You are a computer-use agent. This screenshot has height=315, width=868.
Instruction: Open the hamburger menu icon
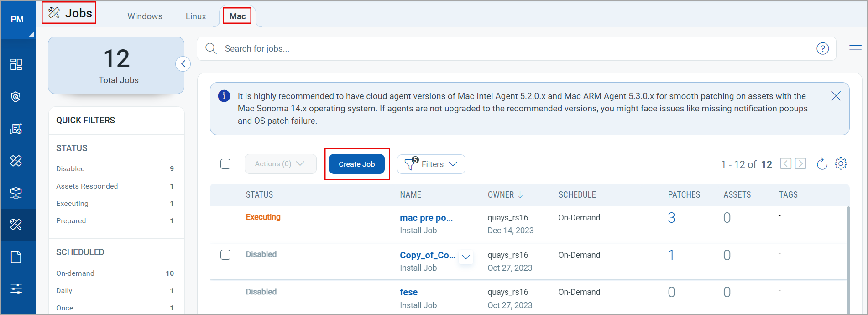click(855, 49)
